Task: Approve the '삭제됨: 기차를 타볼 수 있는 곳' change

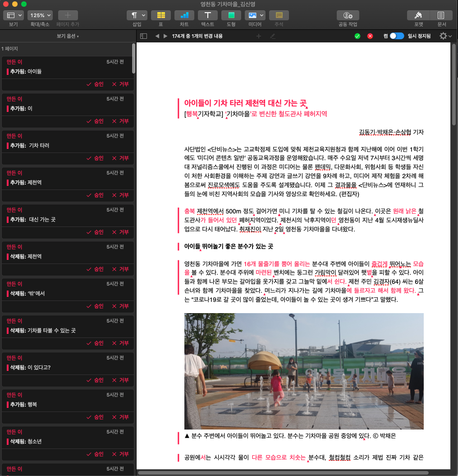Action: (95, 343)
